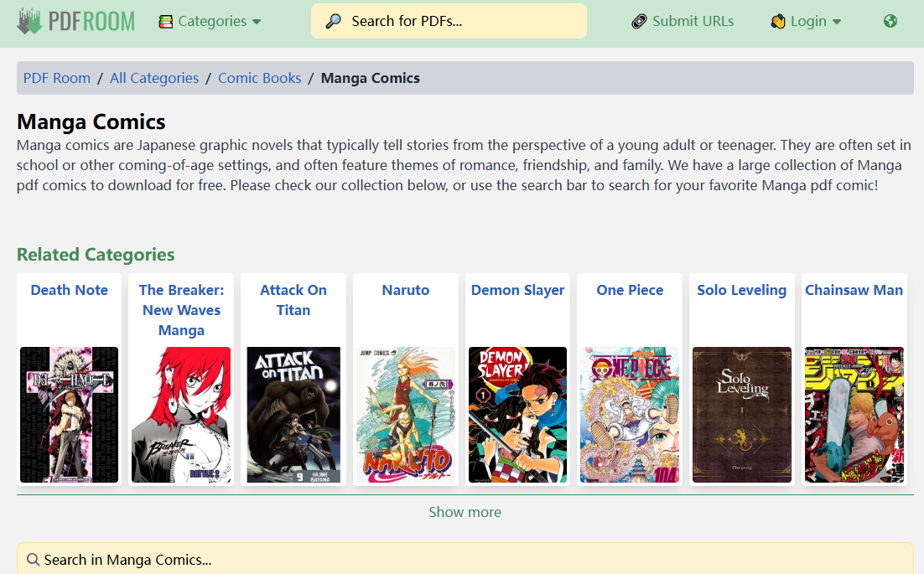This screenshot has width=924, height=574.
Task: Select the Attack On Titan cover image
Action: point(293,415)
